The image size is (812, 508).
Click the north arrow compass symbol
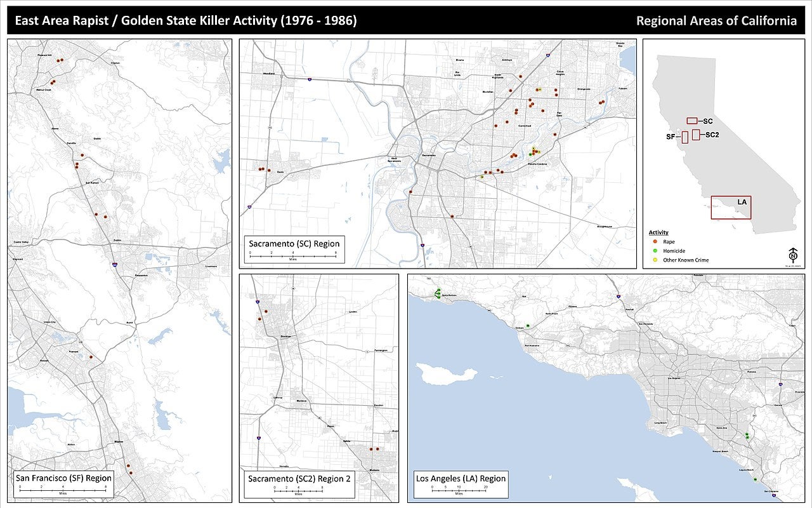pyautogui.click(x=793, y=255)
